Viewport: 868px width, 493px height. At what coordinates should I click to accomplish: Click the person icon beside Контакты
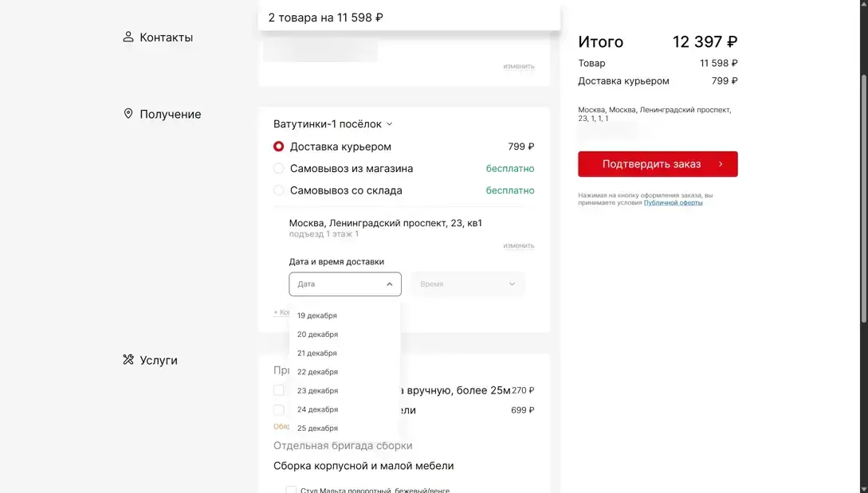tap(128, 37)
